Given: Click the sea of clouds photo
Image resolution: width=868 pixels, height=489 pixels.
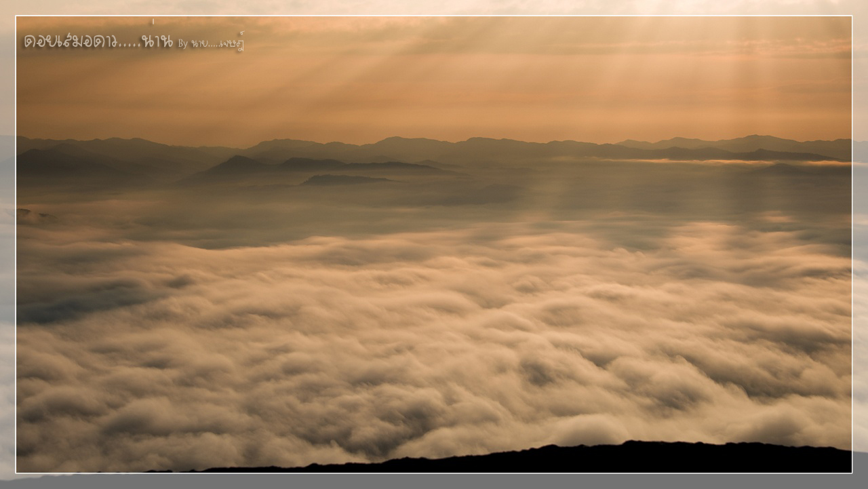Looking at the screenshot, I should point(434,244).
